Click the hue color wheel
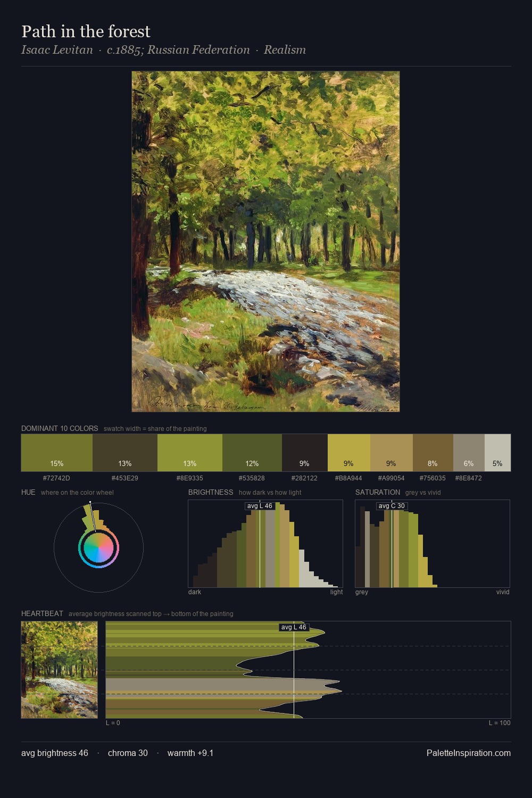This screenshot has height=798, width=532. 98,547
